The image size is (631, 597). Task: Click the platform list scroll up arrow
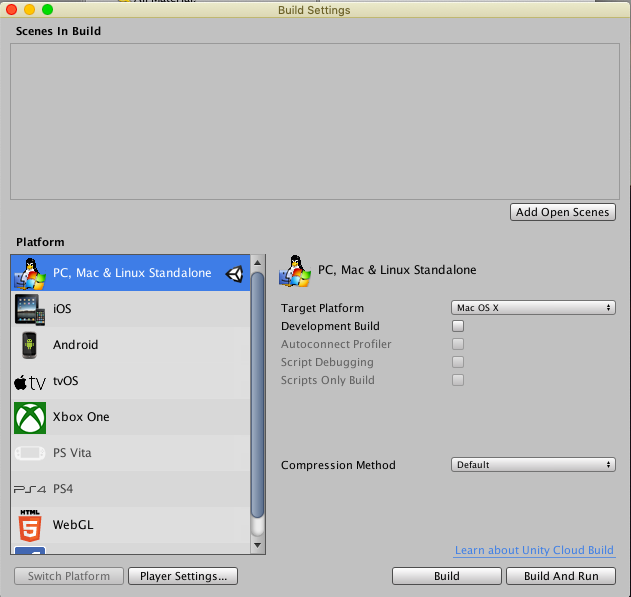[x=258, y=263]
